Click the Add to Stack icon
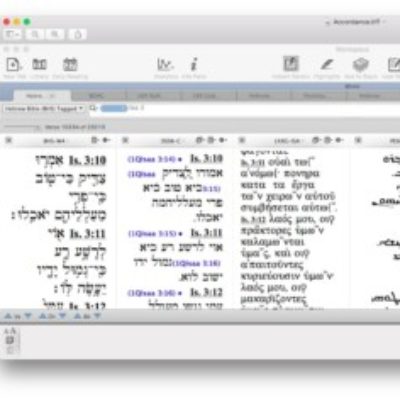 361,64
